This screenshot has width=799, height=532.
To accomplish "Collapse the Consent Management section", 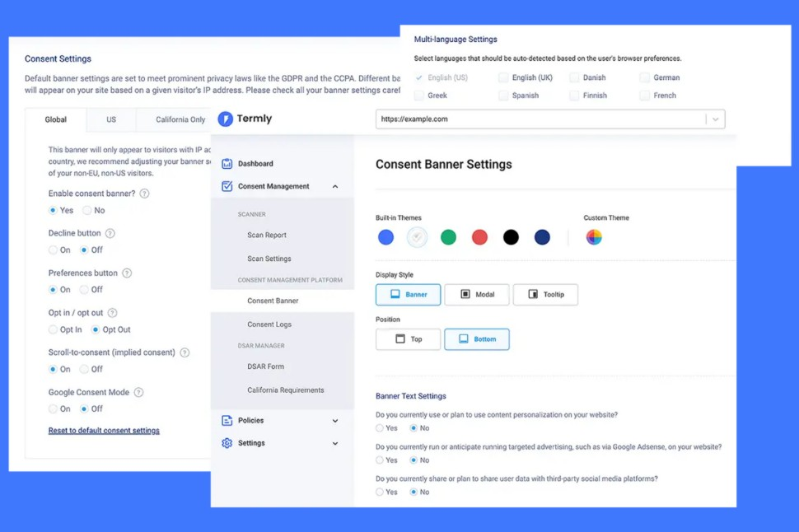I will click(x=335, y=186).
